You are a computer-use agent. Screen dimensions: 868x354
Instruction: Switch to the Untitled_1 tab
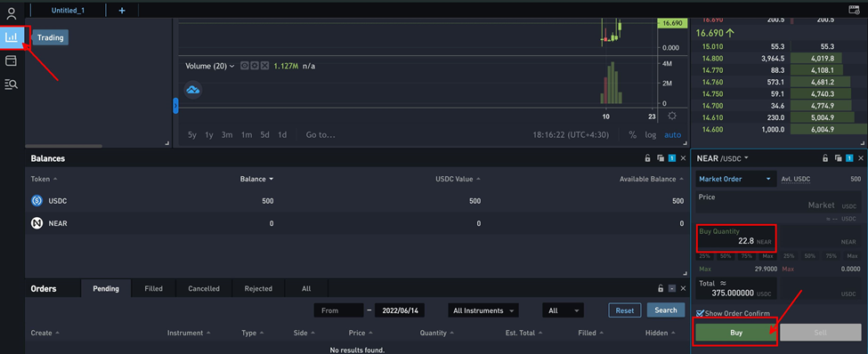click(x=69, y=10)
